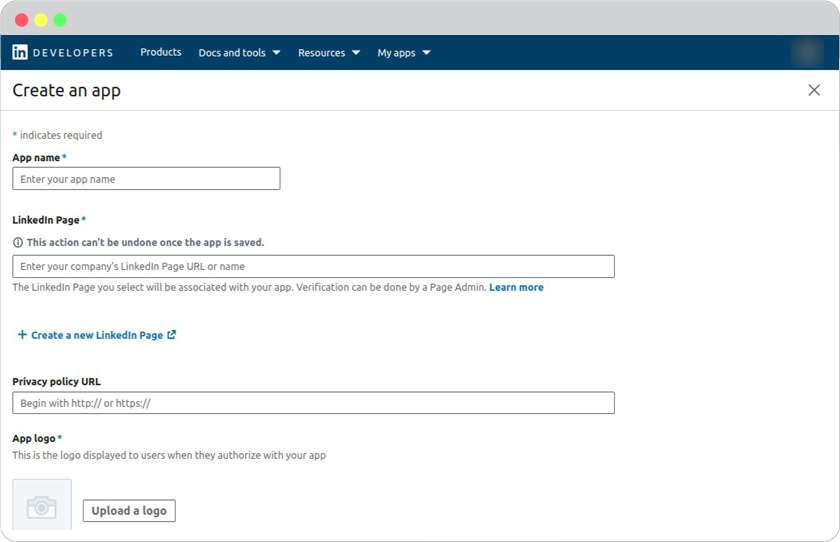840x542 pixels.
Task: Click the Upload a logo button
Action: tap(129, 510)
